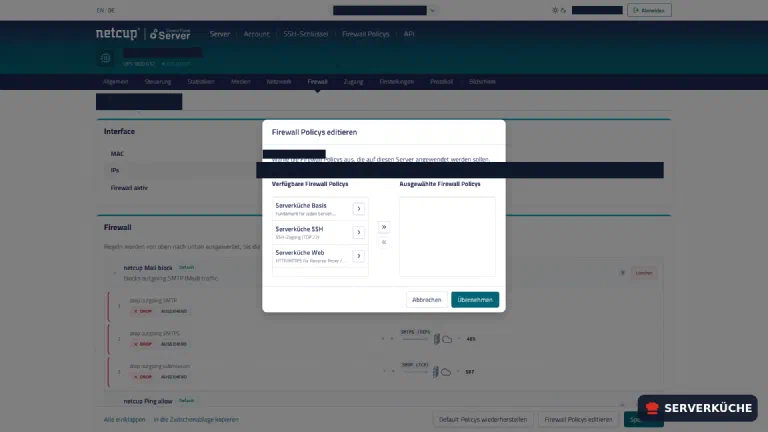Click Default Policys wiederherstellen
This screenshot has height=432, width=768.
click(483, 420)
